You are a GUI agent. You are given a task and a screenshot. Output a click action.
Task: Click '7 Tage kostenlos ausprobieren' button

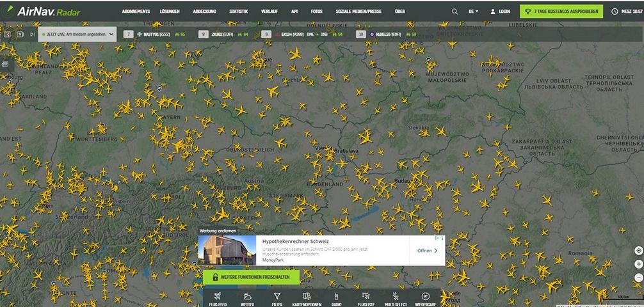[x=561, y=12]
